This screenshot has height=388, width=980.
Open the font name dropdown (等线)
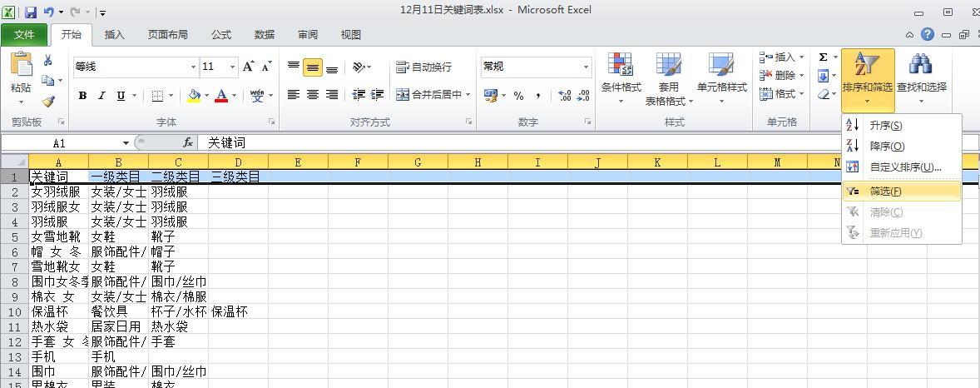point(193,67)
